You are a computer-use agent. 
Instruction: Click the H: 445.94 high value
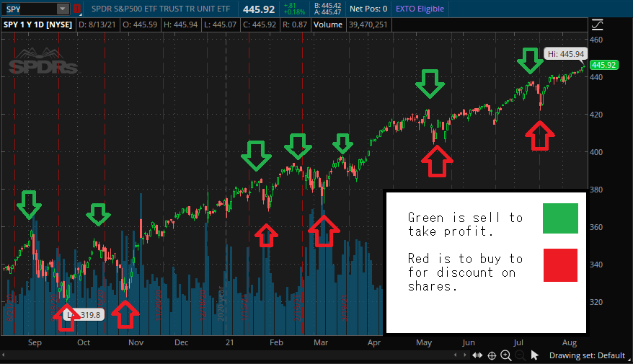tap(180, 25)
